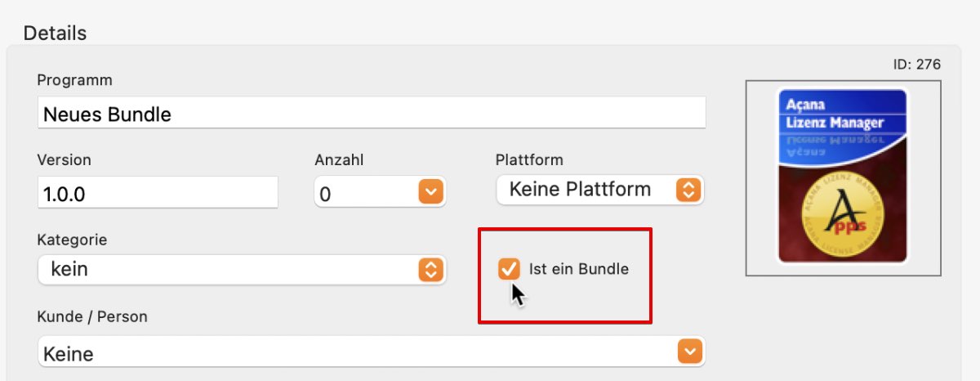Open the Anzahl dropdown arrow

click(430, 193)
